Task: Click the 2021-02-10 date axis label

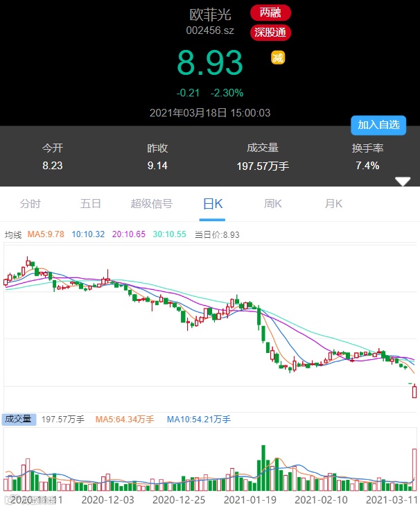Action: pyautogui.click(x=321, y=500)
